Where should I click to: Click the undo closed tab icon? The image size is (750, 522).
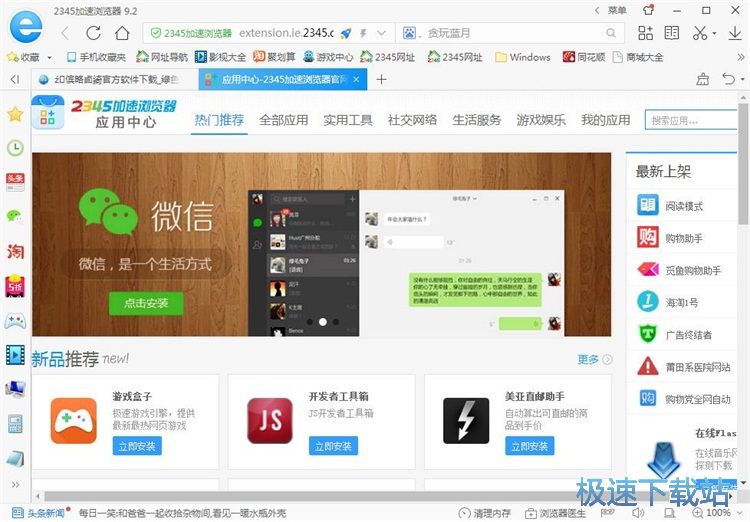click(x=728, y=79)
